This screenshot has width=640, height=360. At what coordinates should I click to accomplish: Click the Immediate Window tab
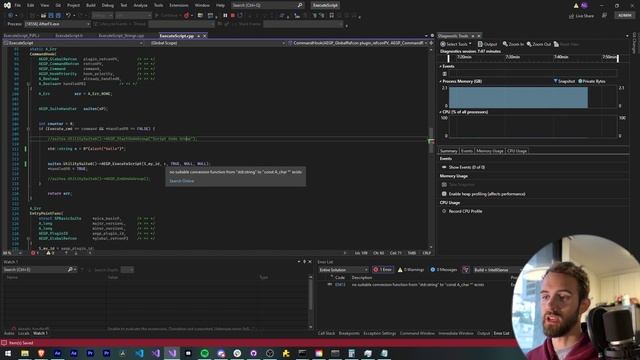(456, 333)
